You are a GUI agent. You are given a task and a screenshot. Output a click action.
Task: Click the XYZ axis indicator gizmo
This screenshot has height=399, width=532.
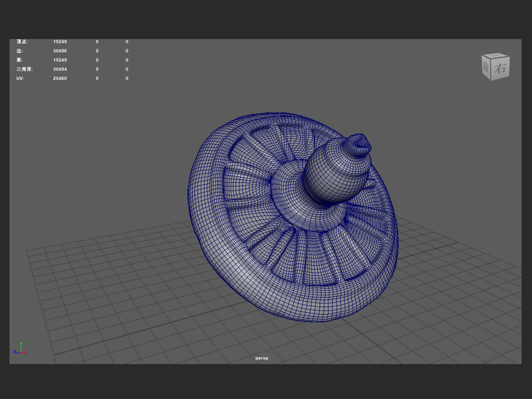click(20, 348)
